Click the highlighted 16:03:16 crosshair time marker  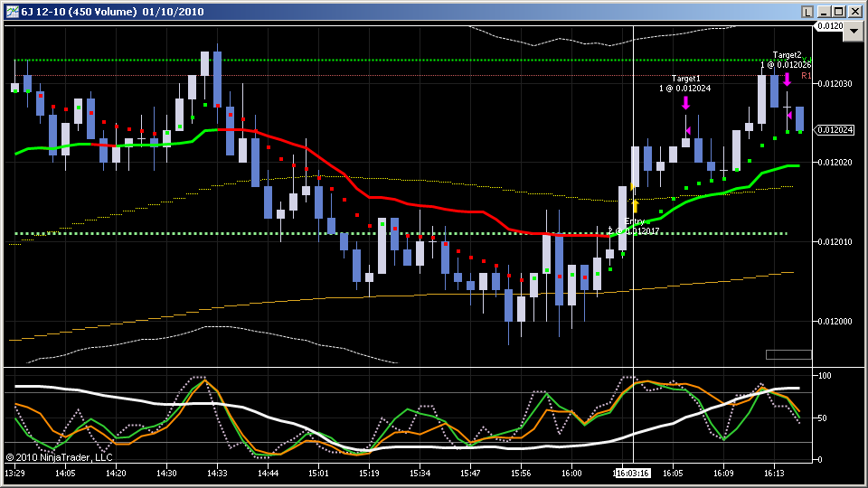click(x=632, y=473)
